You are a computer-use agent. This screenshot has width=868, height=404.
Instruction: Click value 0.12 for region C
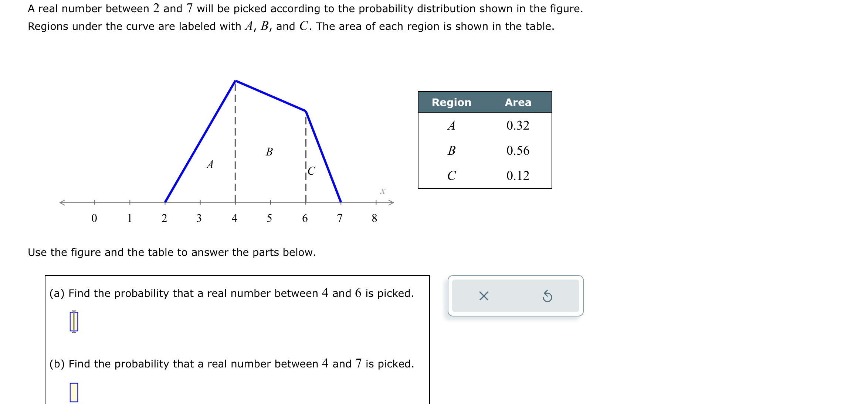click(518, 175)
